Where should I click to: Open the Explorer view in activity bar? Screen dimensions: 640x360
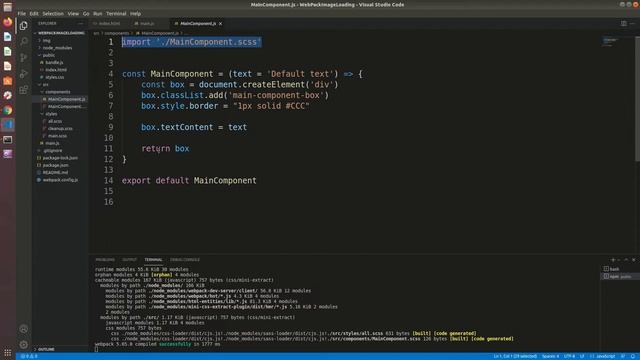[x=24, y=26]
